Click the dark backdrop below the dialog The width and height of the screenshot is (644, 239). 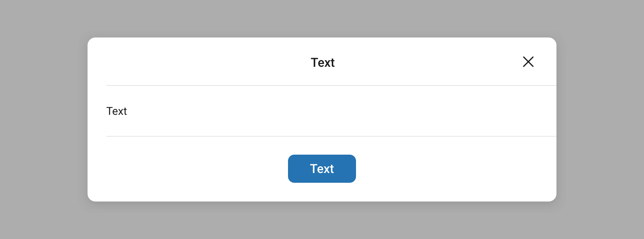coord(322,225)
